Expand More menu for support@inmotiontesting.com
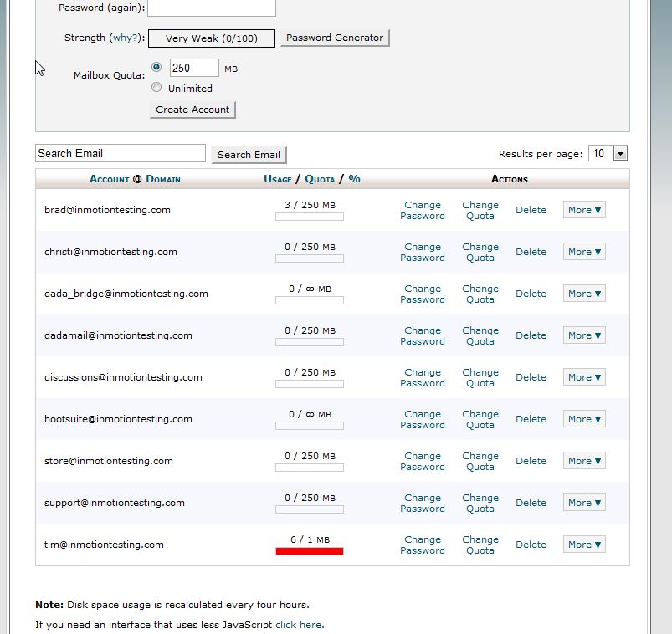Screen dimensions: 672x634 click(x=584, y=503)
